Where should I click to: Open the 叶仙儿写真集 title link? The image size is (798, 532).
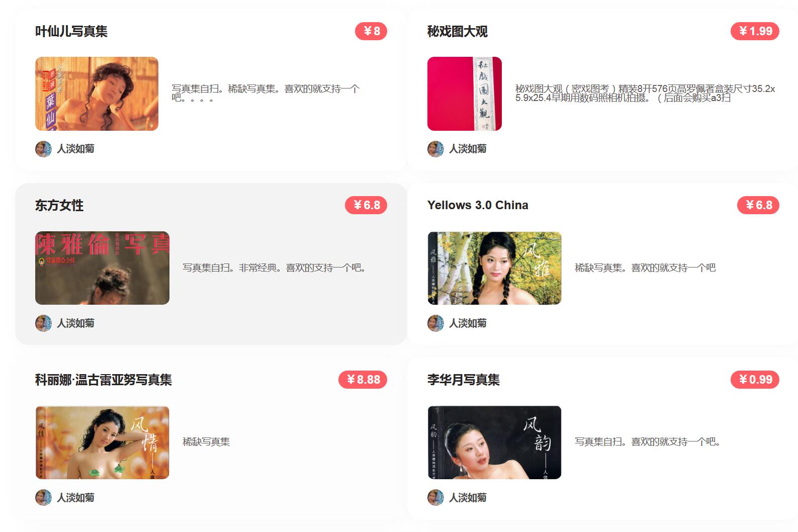(71, 31)
